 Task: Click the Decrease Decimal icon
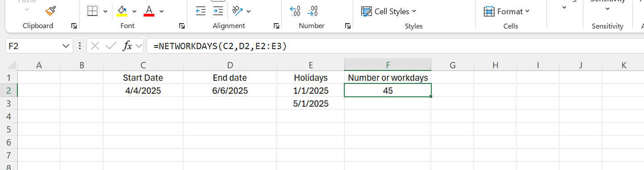(x=313, y=11)
